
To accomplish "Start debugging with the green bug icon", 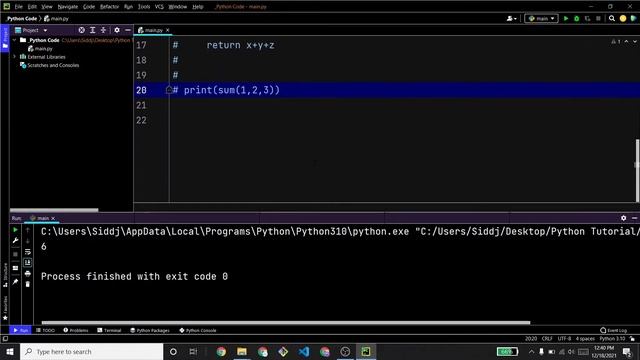I will 576,18.
